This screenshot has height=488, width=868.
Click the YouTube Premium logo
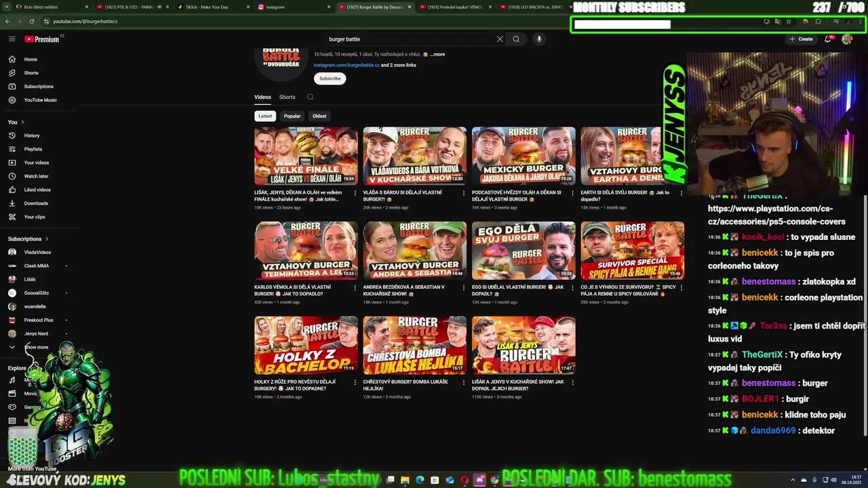click(x=42, y=39)
